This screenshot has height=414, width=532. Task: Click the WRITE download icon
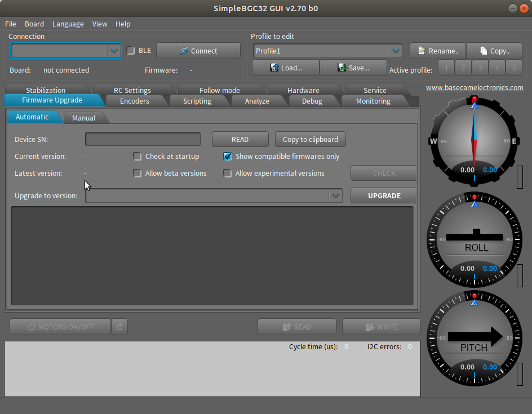[x=370, y=327]
